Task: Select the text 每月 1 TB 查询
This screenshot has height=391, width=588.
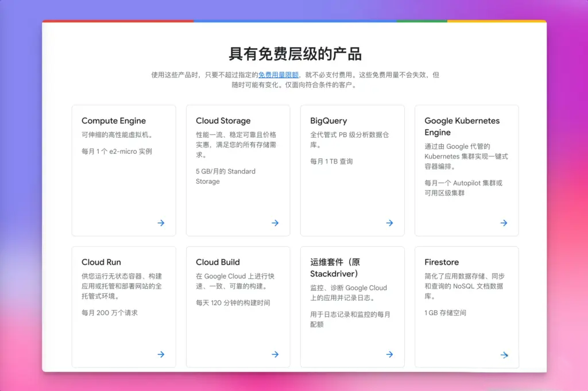Action: tap(331, 161)
